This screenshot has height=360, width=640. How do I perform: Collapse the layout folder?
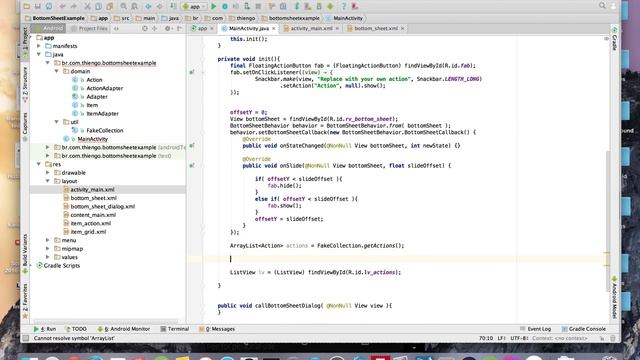[48, 181]
